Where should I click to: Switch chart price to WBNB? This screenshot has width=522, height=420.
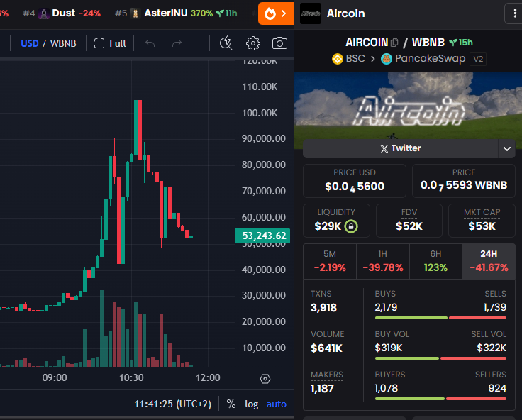click(x=63, y=43)
